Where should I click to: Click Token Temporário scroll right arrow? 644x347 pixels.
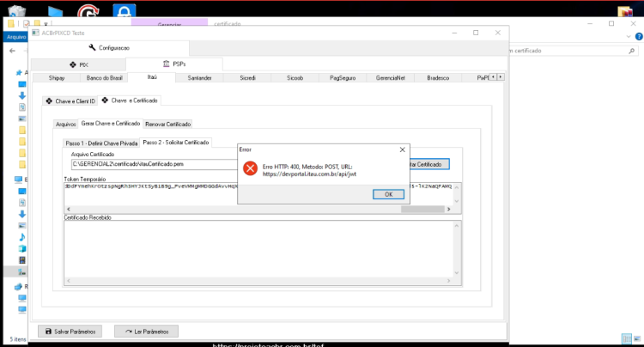coord(448,209)
